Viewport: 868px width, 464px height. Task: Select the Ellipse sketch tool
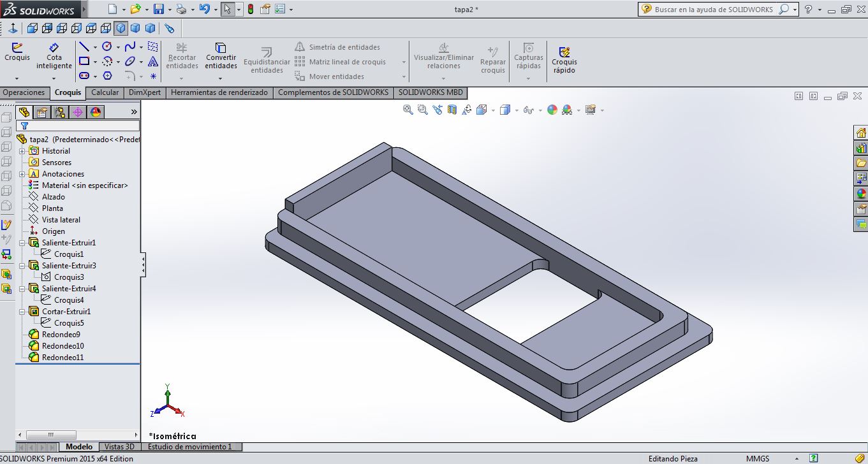[x=130, y=61]
